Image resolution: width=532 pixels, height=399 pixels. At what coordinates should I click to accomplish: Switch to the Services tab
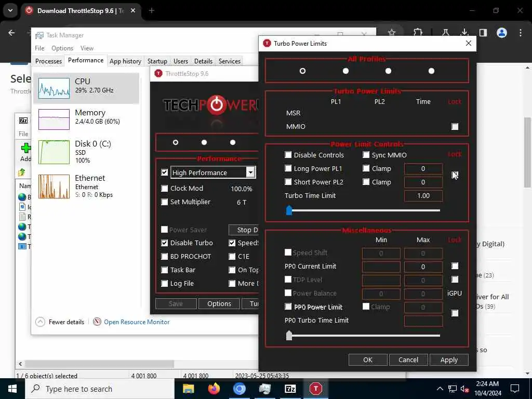tap(229, 61)
